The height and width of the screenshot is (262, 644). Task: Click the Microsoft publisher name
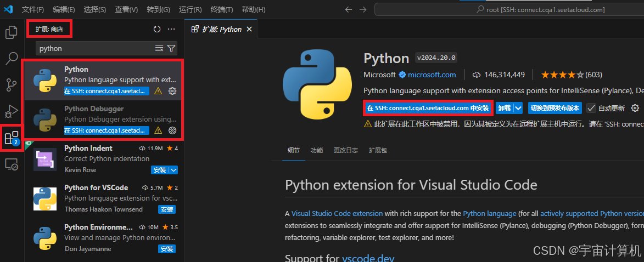pos(379,75)
